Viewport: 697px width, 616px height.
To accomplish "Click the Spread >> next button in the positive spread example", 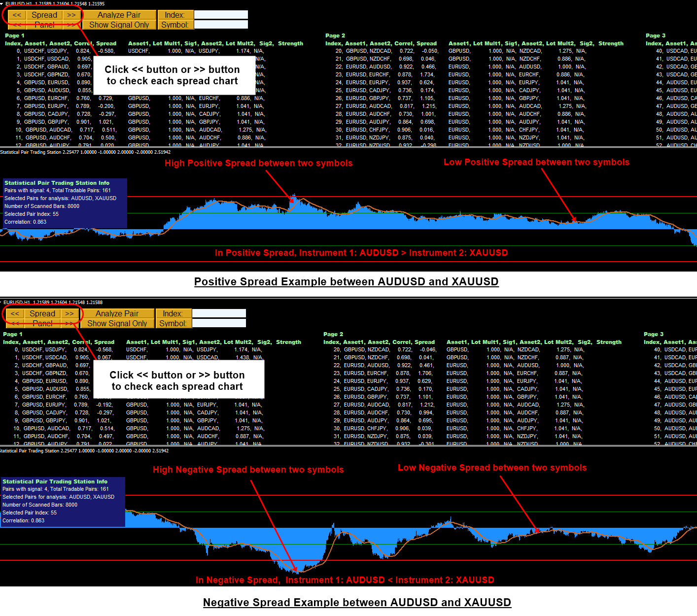I will [71, 15].
